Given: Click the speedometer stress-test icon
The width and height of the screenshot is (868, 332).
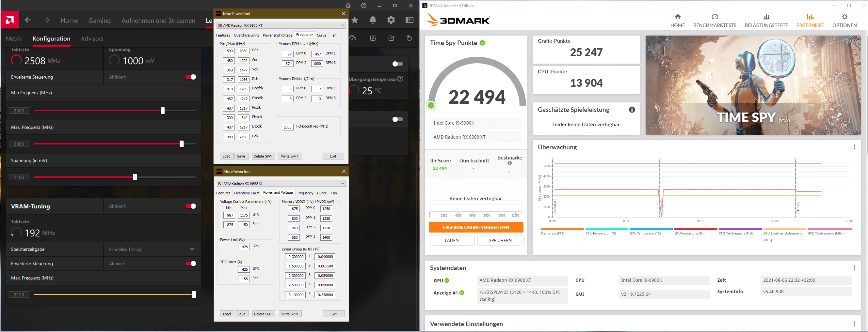Looking at the screenshot, I should (x=353, y=38).
